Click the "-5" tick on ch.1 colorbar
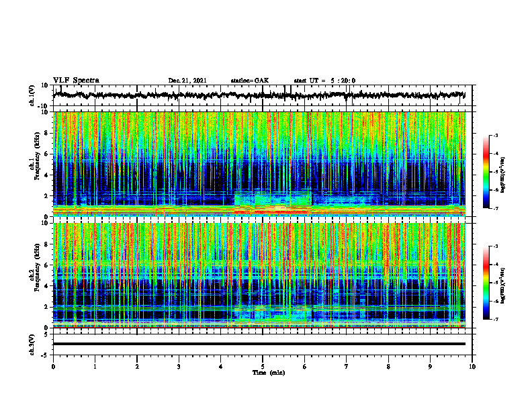This screenshot has width=532, height=411. pyautogui.click(x=496, y=172)
